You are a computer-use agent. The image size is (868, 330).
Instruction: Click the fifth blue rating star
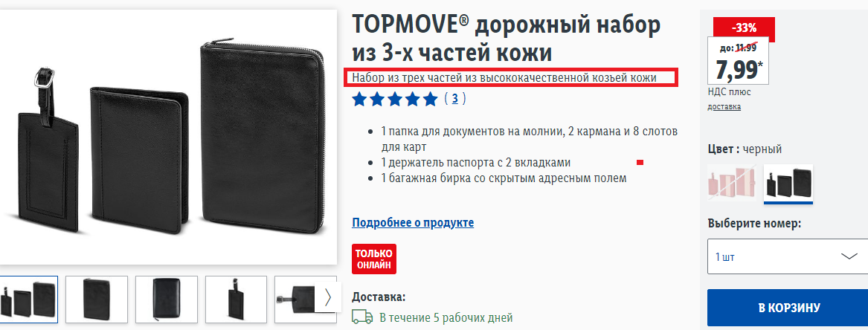point(430,100)
